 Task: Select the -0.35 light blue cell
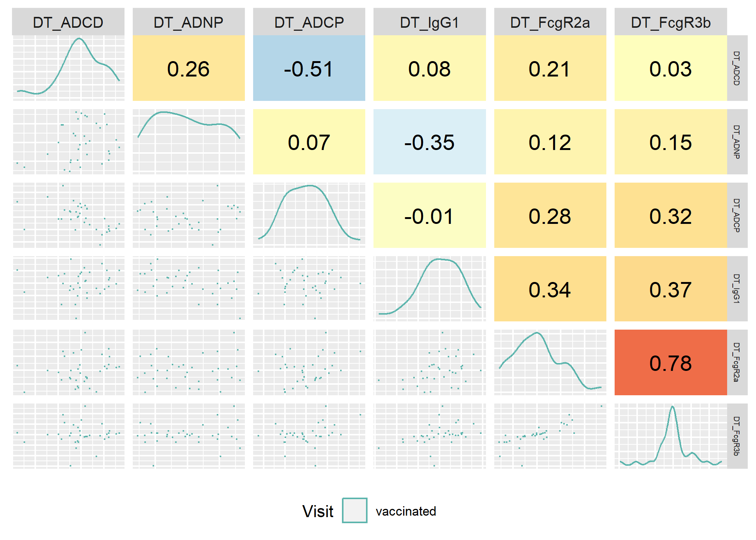(x=429, y=142)
